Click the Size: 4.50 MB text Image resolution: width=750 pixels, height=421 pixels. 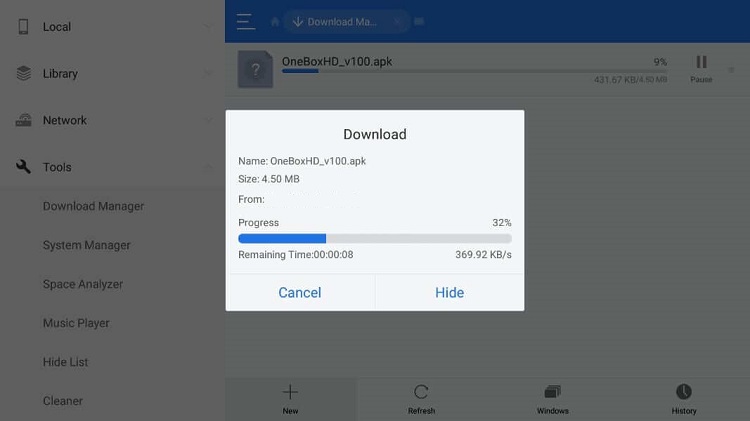[269, 179]
